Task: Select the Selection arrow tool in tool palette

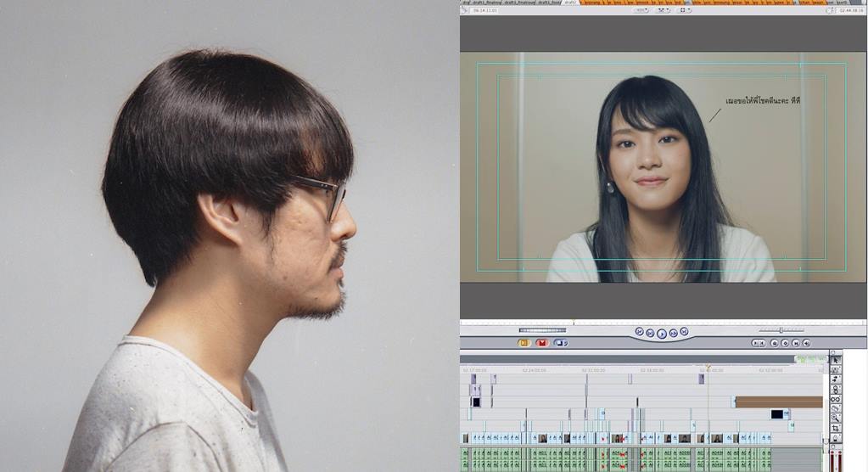Action: (x=836, y=360)
